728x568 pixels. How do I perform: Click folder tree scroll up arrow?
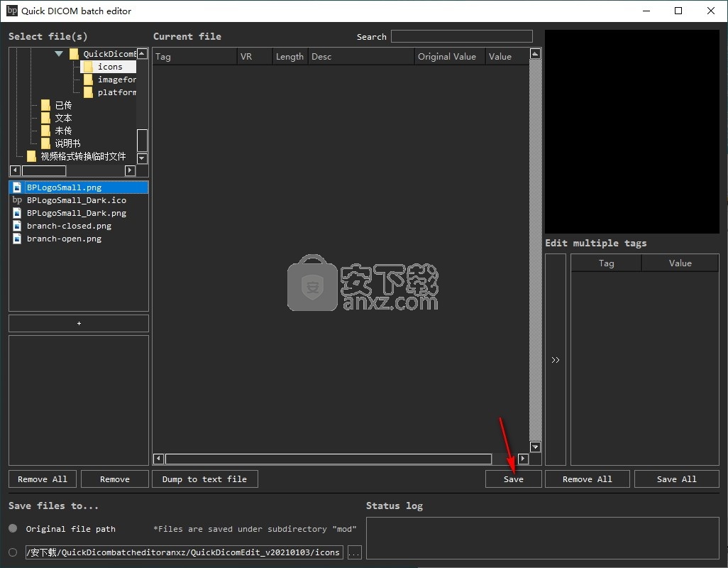coord(143,54)
